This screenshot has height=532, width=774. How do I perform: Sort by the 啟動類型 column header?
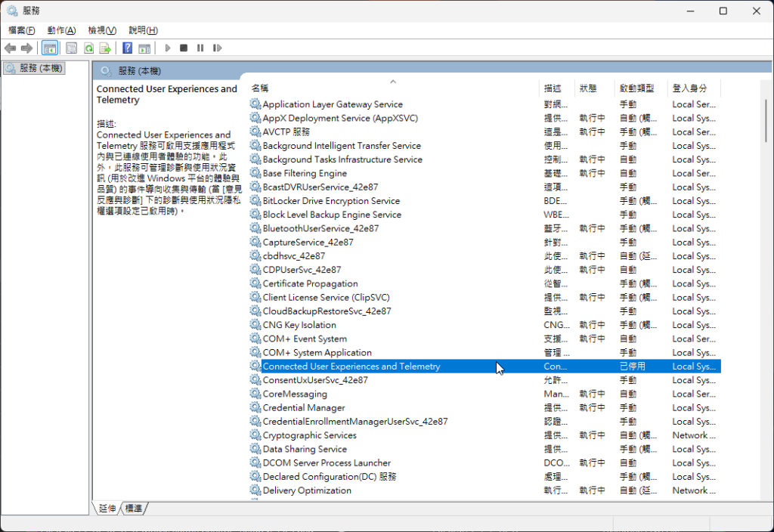click(x=636, y=88)
